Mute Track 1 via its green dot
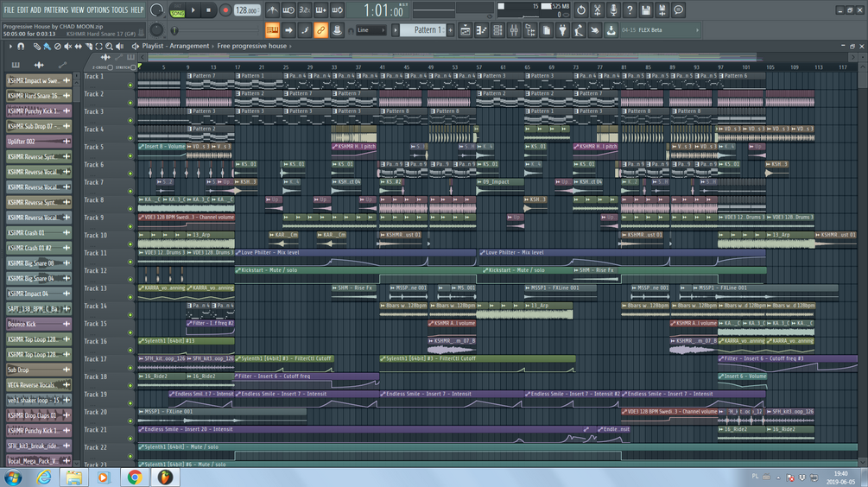Viewport: 868px width, 487px height. click(130, 85)
